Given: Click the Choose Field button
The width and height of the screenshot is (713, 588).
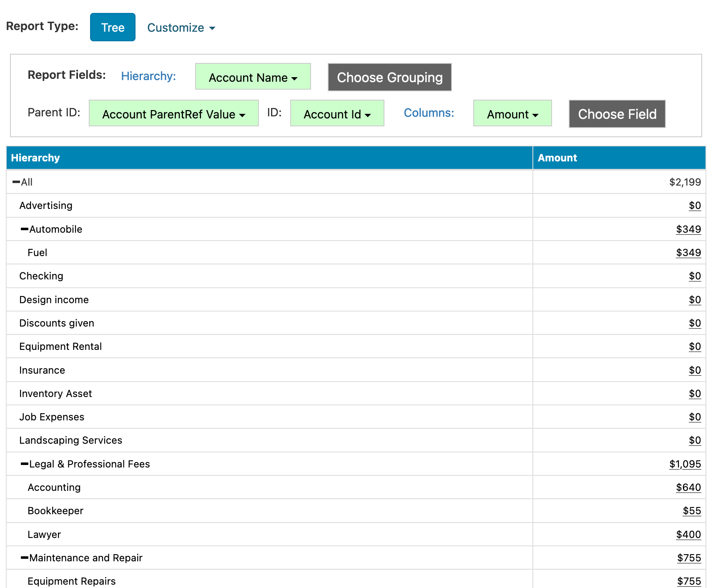Looking at the screenshot, I should pyautogui.click(x=617, y=114).
